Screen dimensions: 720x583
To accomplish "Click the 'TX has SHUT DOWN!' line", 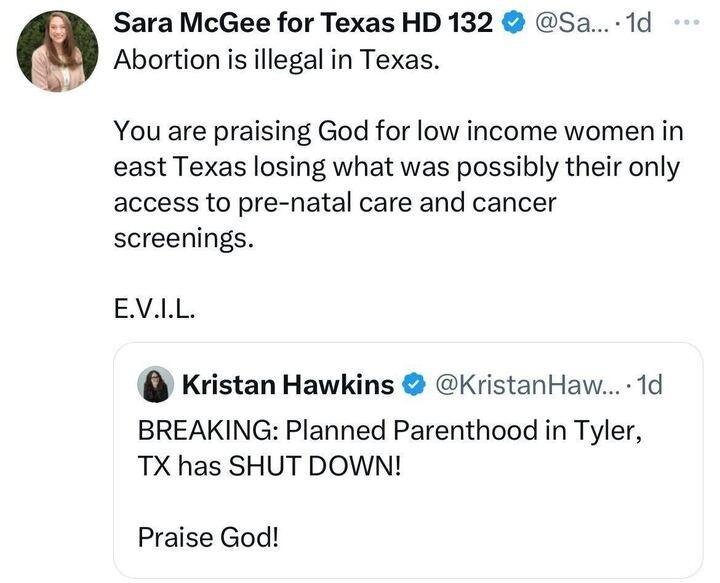I will tap(268, 466).
